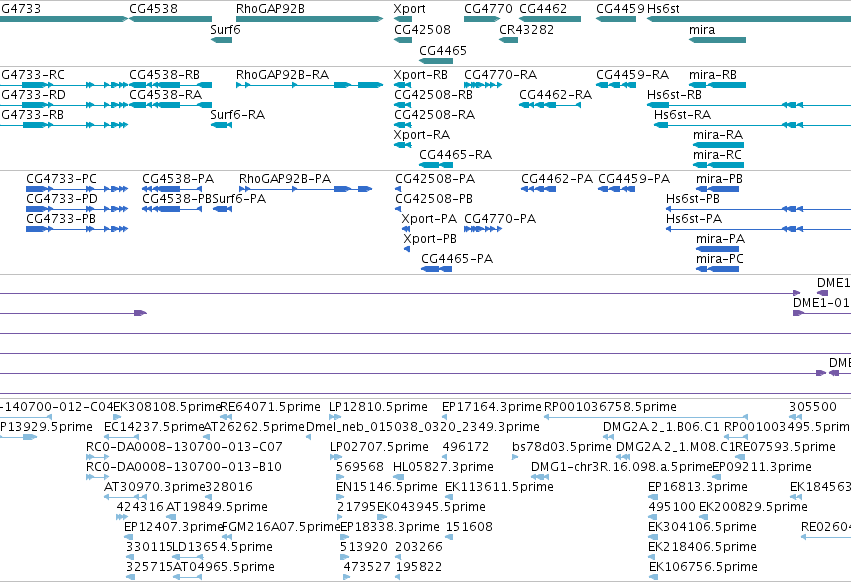Click the mira-PB protein glyph
This screenshot has height=582, width=851.
point(717,189)
